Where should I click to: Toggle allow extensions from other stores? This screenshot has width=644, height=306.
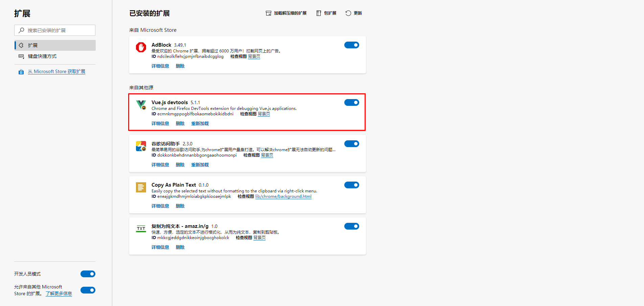click(88, 290)
